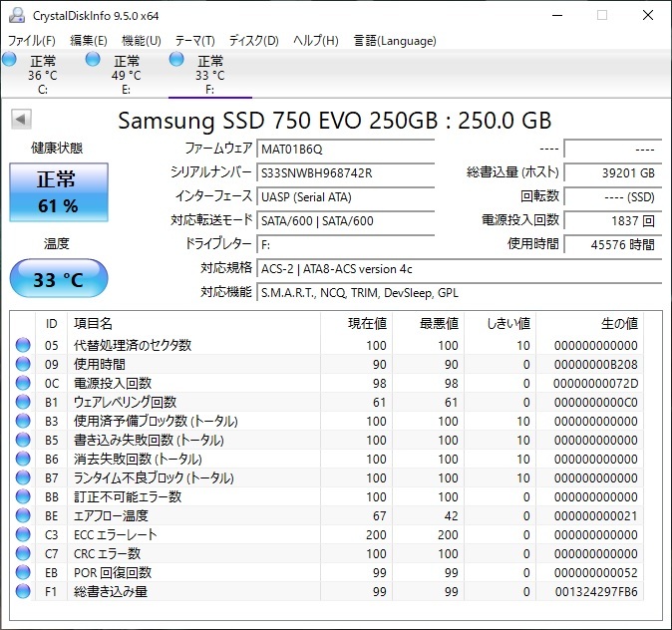The image size is (672, 630).
Task: Select the ECC エラーレート attribute name
Action: [x=115, y=534]
